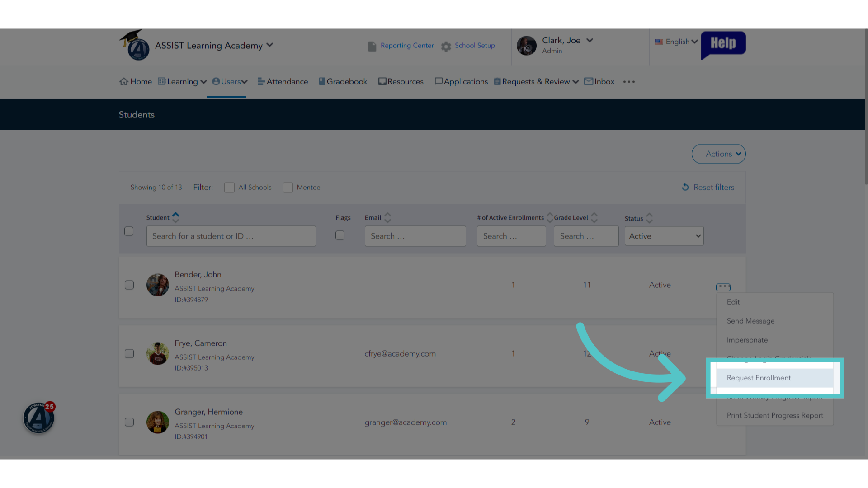Image resolution: width=868 pixels, height=488 pixels.
Task: Expand the Actions dropdown button
Action: [x=718, y=154]
